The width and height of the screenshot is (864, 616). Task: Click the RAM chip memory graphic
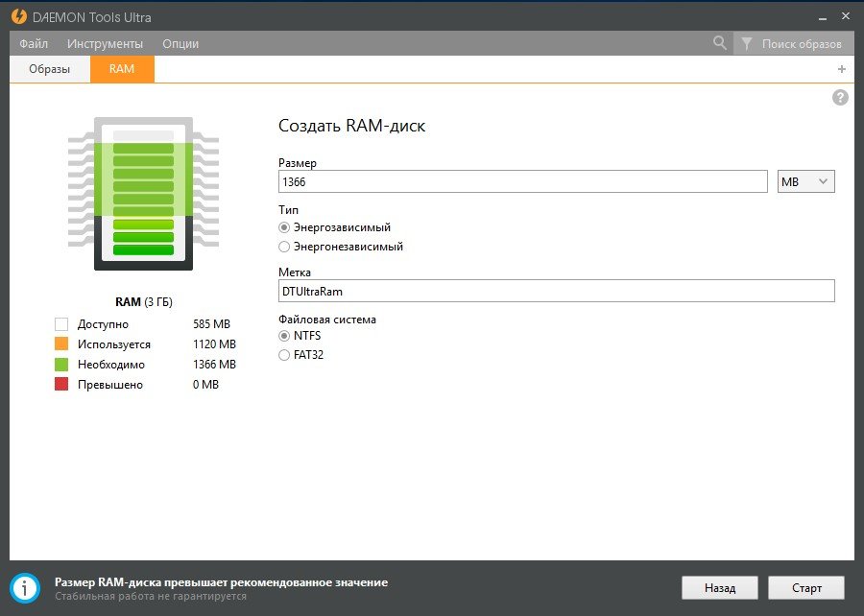(x=143, y=195)
